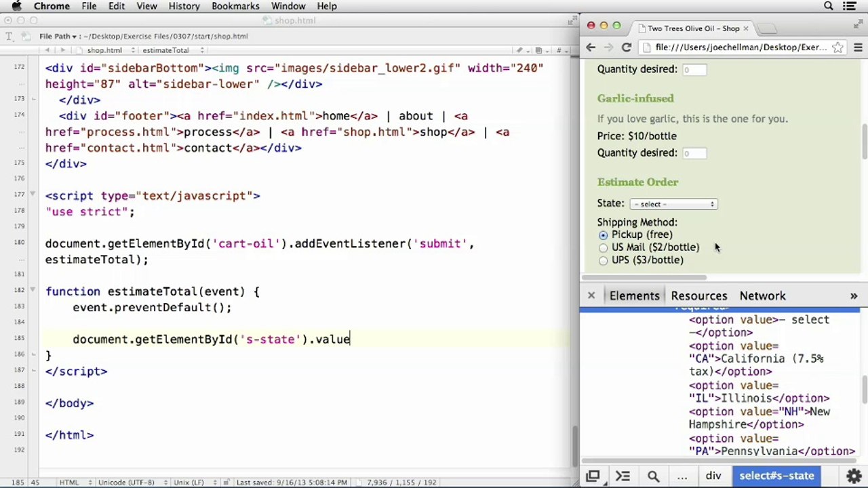Screen dimensions: 868x488
Task: Go to previous document arrow in editor
Action: pyautogui.click(x=47, y=50)
